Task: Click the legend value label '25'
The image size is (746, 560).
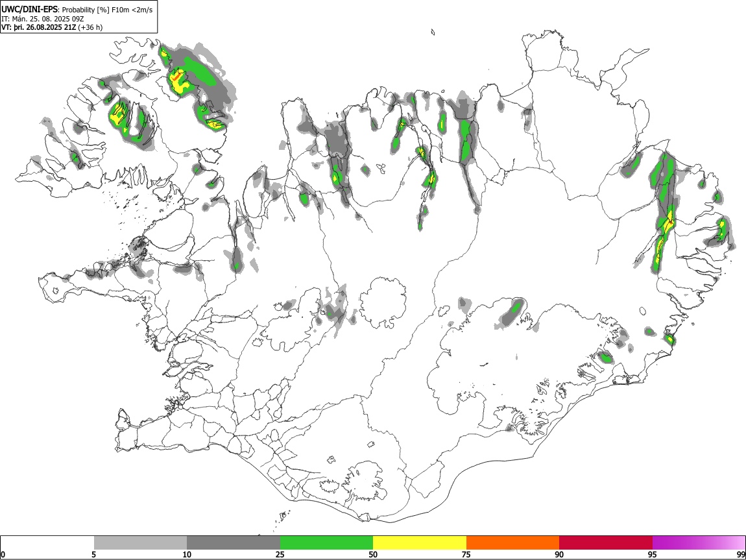Action: (x=280, y=554)
